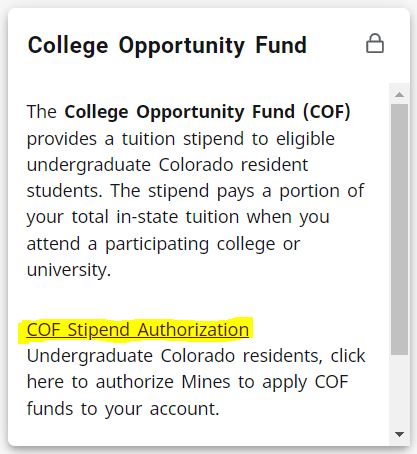Click the 'funds to your account.' line

(x=123, y=409)
